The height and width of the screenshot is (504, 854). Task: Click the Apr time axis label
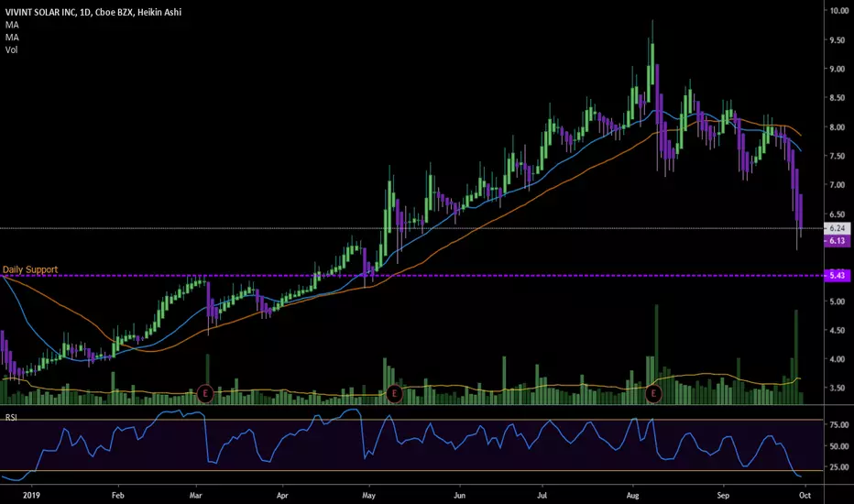pyautogui.click(x=282, y=495)
